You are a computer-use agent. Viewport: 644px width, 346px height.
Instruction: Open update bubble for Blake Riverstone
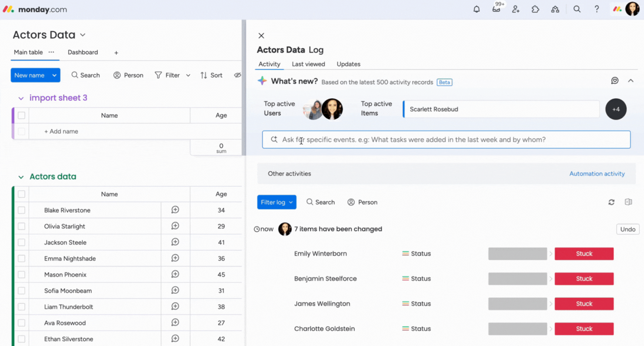coord(175,210)
